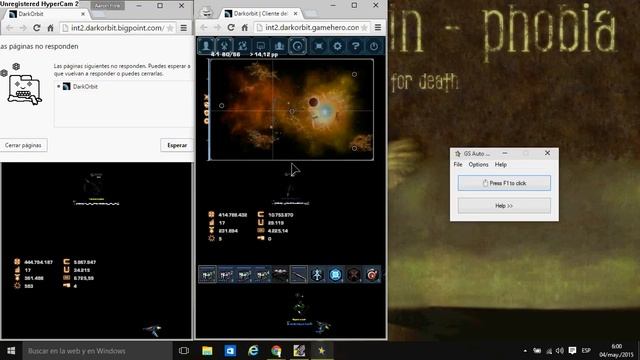
Task: Click left portal circle on minimap
Action: click(222, 106)
